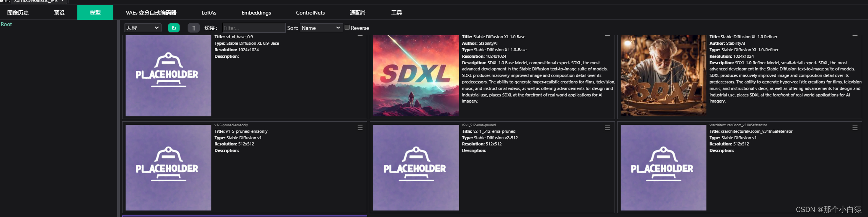The image size is (868, 217).
Task: Enable the Reverse sort checkbox
Action: tap(347, 28)
